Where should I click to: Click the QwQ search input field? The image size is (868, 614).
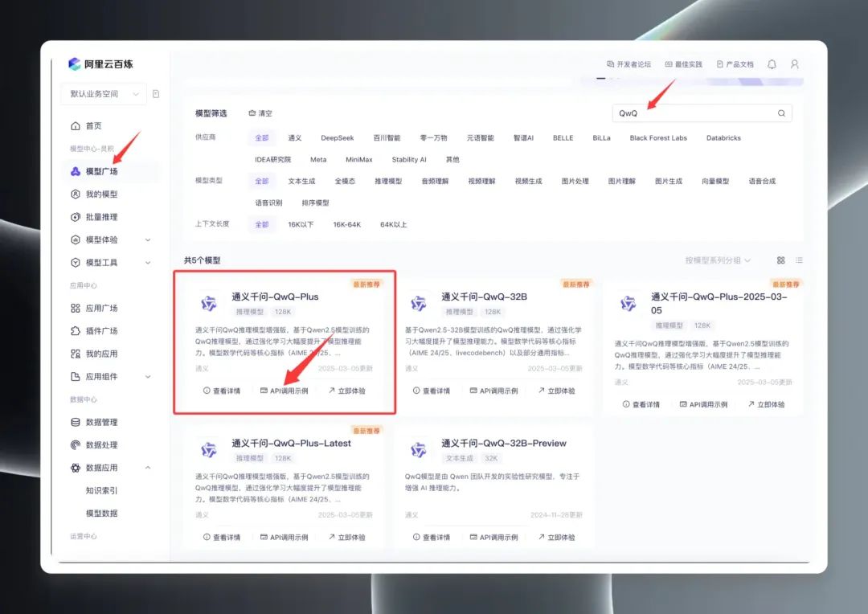(x=691, y=113)
